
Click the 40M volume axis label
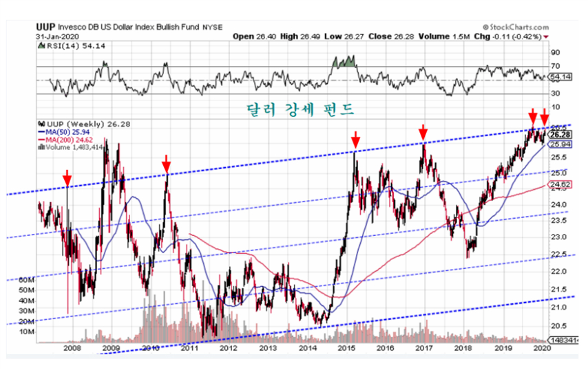pyautogui.click(x=26, y=301)
